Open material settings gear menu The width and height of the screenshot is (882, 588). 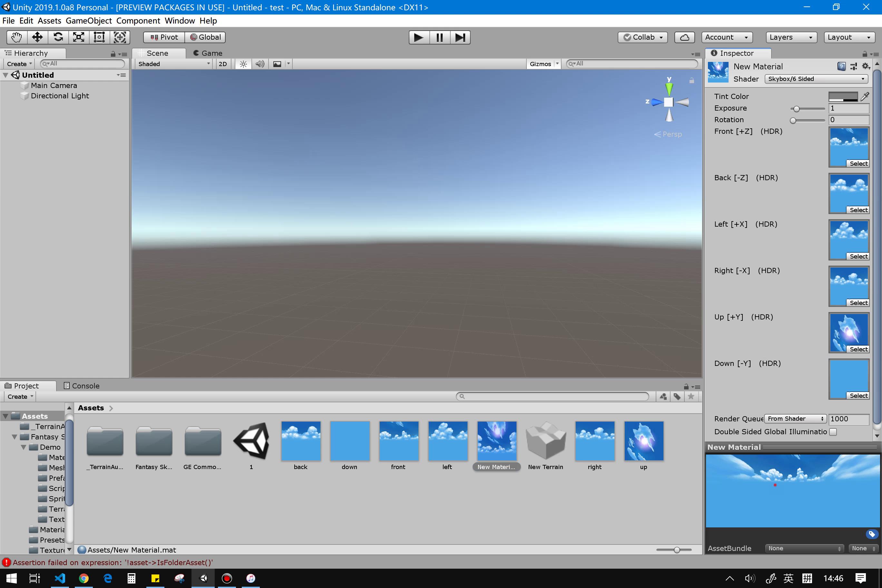coord(866,66)
